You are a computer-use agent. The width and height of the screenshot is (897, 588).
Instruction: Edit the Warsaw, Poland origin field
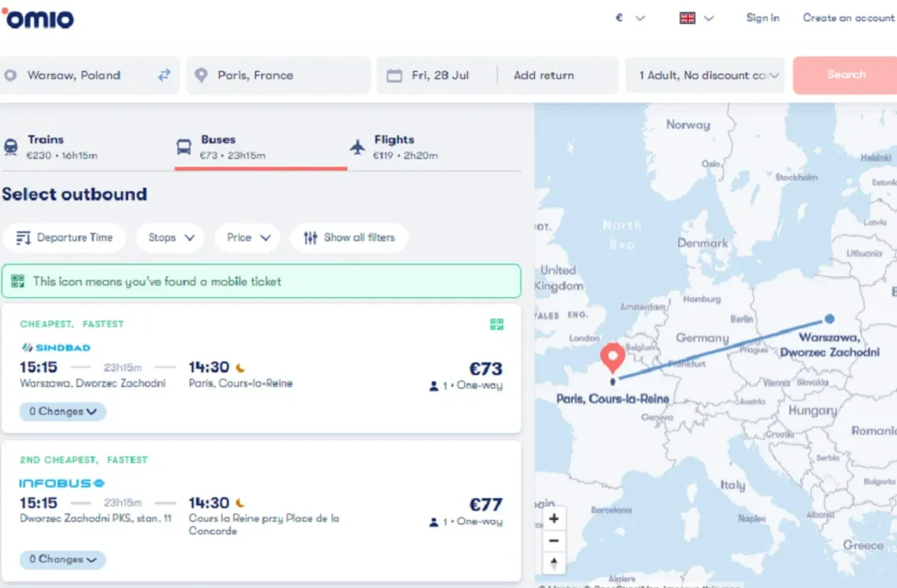pyautogui.click(x=90, y=75)
